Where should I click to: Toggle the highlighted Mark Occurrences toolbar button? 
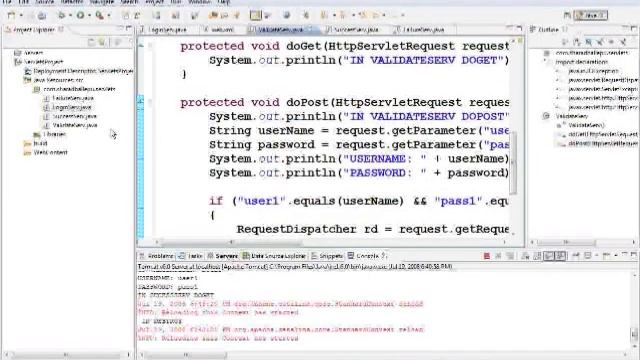(256, 16)
